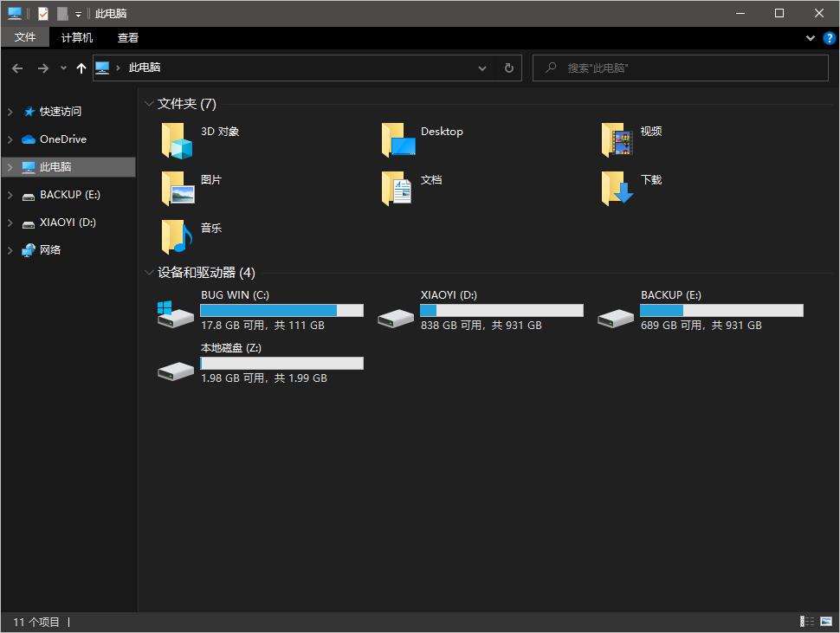Click the blue help question mark icon
The height and width of the screenshot is (633, 840).
(828, 38)
